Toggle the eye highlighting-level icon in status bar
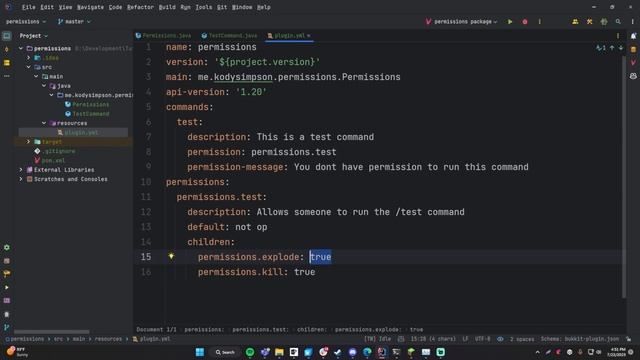The height and width of the screenshot is (360, 640). coord(500,339)
